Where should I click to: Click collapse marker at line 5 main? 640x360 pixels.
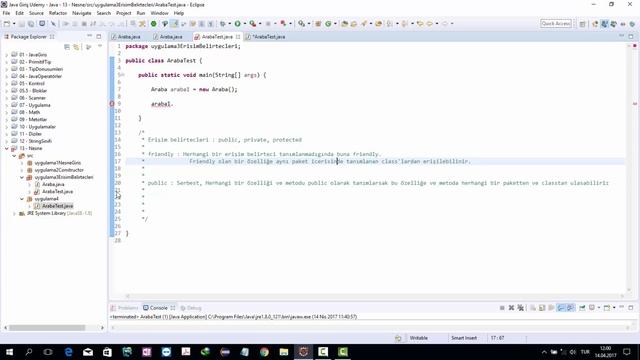122,75
